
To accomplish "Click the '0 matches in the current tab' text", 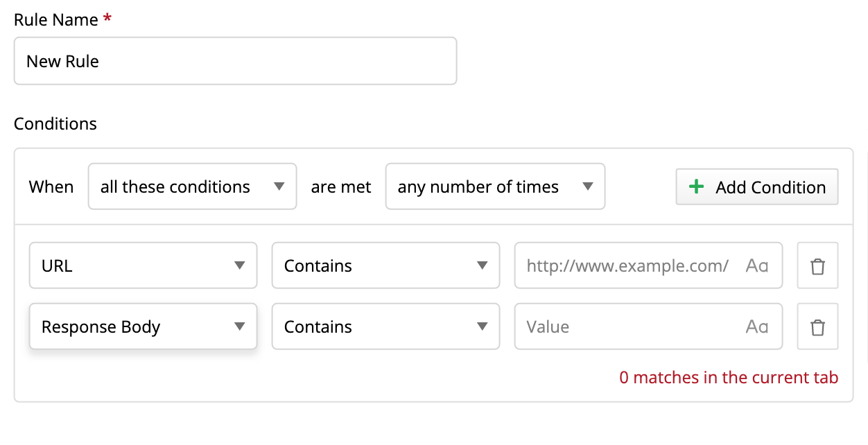I will point(729,378).
